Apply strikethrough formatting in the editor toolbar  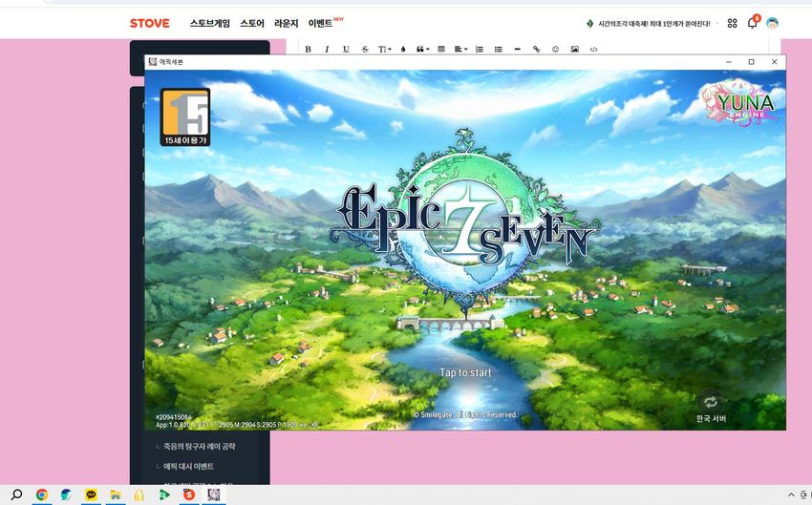[x=365, y=49]
